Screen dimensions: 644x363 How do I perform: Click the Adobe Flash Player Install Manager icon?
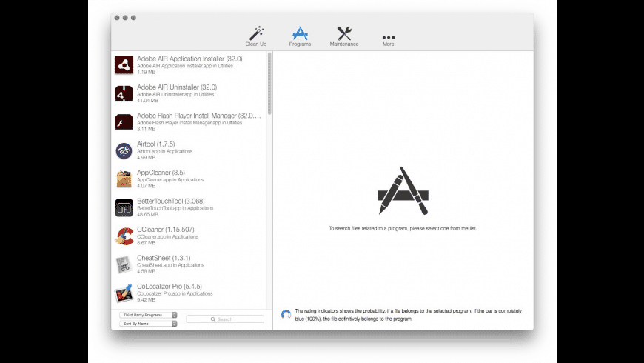[x=124, y=121]
